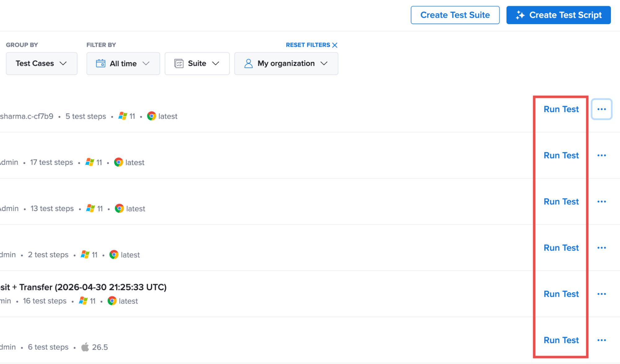The height and width of the screenshot is (364, 620).
Task: Open the My organization filter dropdown
Action: 286,64
